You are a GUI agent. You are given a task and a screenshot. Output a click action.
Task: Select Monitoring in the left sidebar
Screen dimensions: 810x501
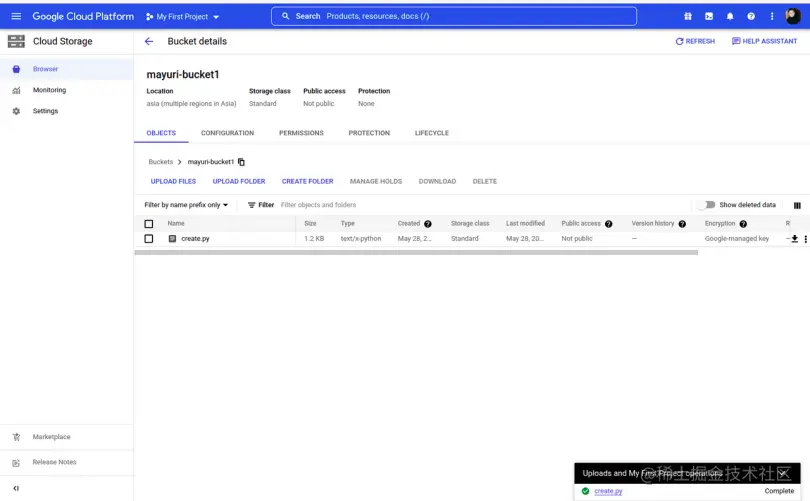coord(50,90)
